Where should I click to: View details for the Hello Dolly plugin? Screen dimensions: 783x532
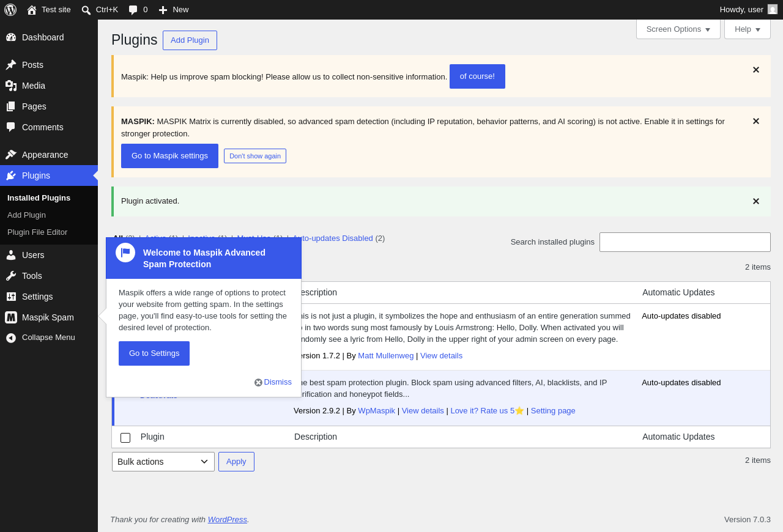(441, 356)
